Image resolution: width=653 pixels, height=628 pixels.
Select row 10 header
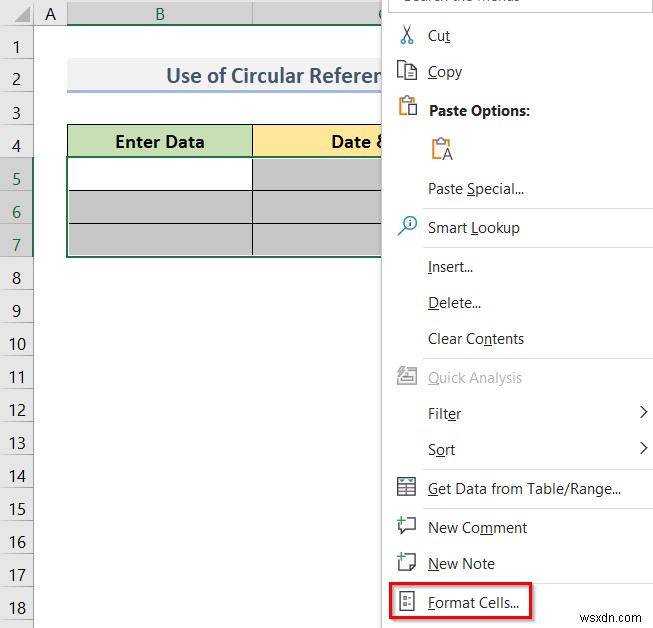pos(16,339)
